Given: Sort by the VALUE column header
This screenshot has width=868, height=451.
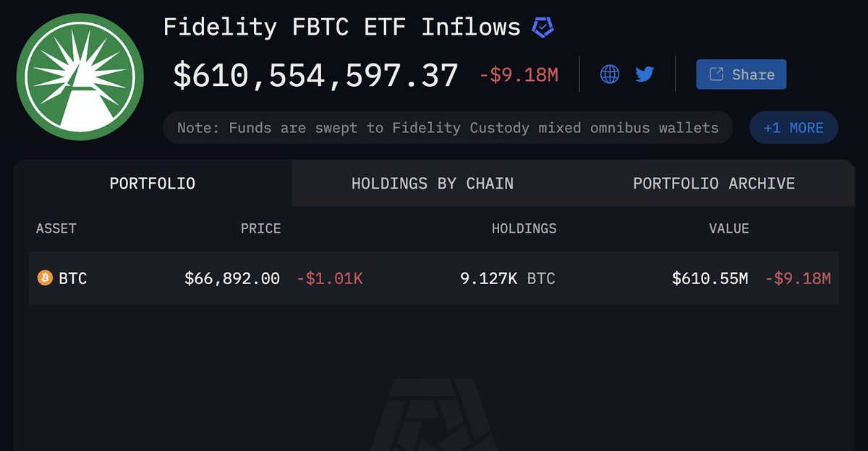Looking at the screenshot, I should coord(729,228).
